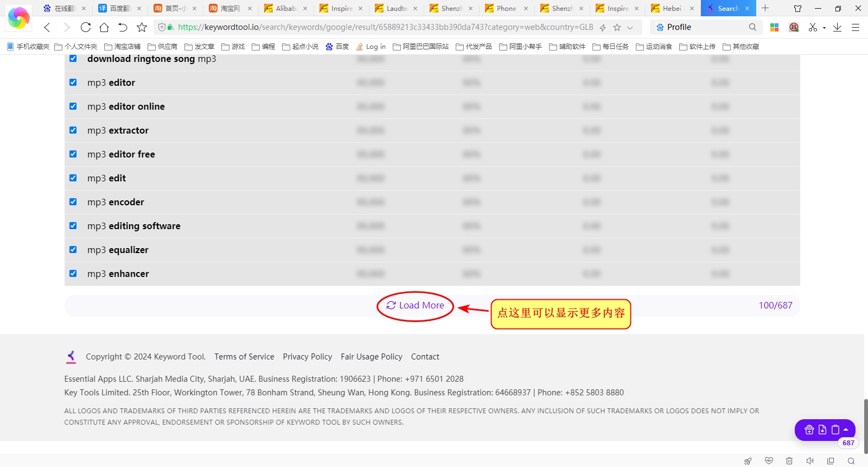This screenshot has width=868, height=467.
Task: Open a new browser tab
Action: [x=765, y=8]
